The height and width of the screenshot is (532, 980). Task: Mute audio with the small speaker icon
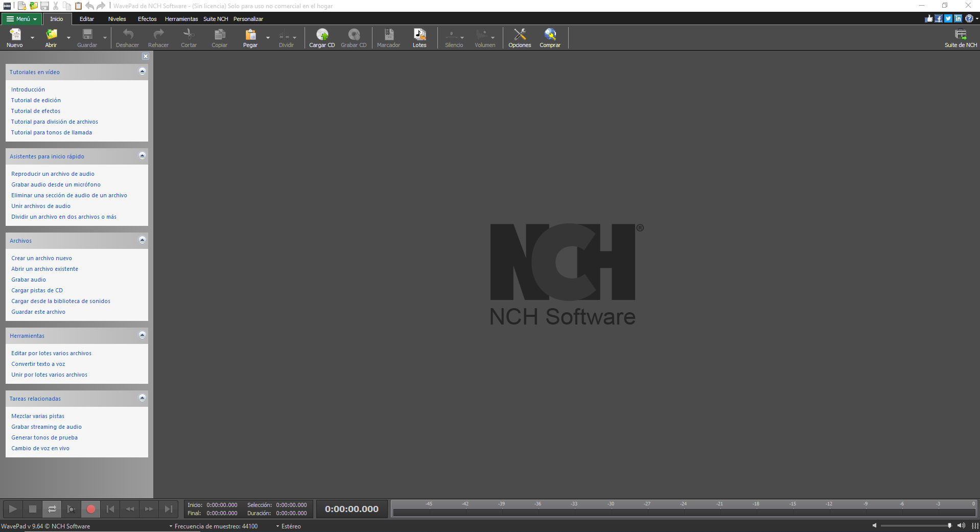pos(874,525)
